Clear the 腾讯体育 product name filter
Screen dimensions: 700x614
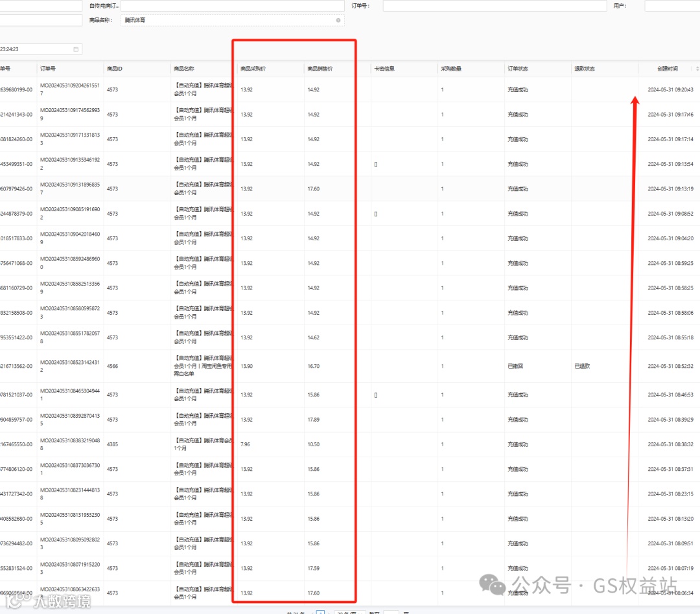click(338, 20)
